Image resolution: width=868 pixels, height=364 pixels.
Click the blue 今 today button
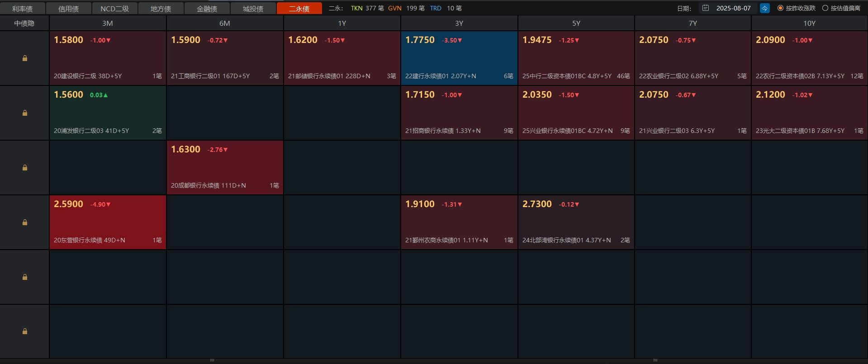(764, 8)
